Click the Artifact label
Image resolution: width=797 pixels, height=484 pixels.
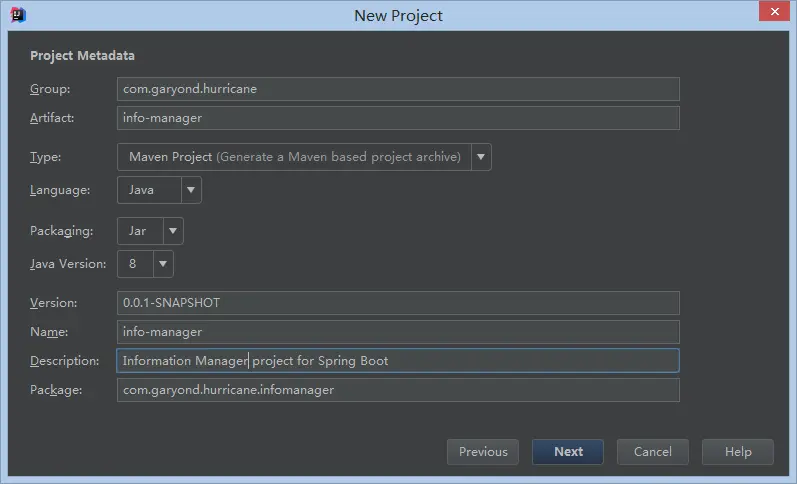[x=52, y=118]
